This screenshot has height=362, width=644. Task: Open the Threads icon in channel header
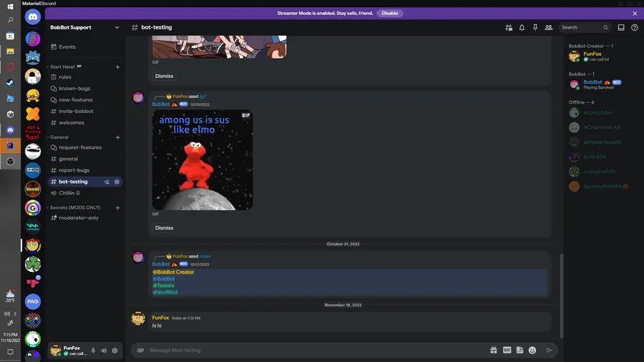(x=509, y=27)
